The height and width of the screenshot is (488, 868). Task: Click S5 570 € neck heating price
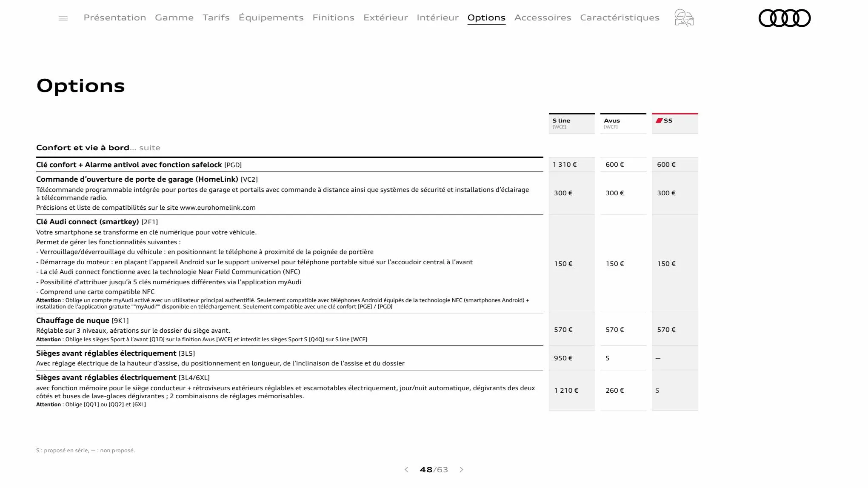666,330
